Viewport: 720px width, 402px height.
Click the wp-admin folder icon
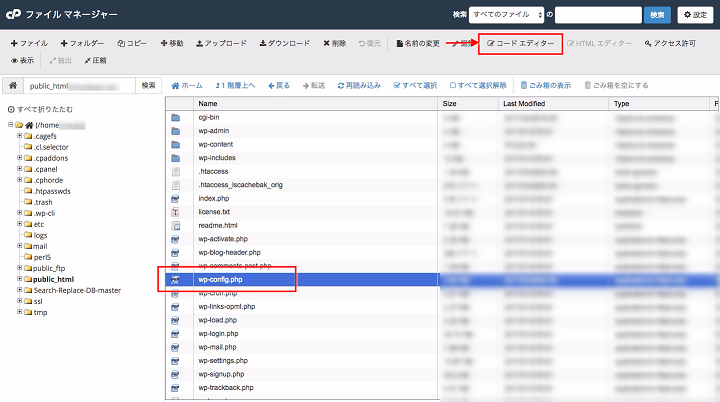click(x=175, y=131)
